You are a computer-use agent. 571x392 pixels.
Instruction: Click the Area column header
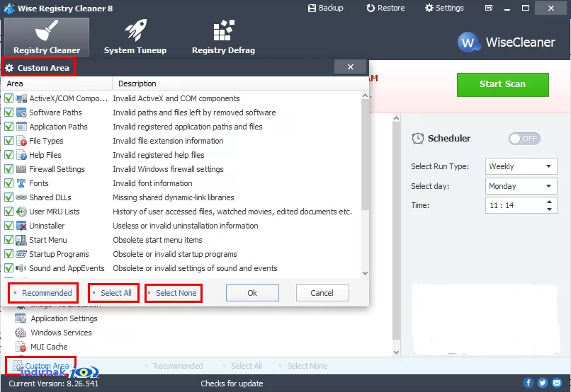coord(57,83)
